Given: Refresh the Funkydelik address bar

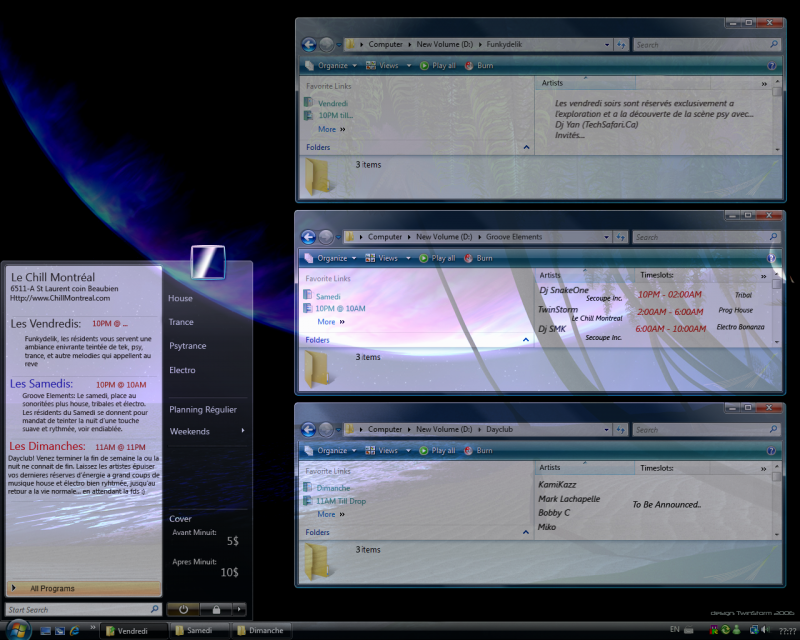Looking at the screenshot, I should [621, 45].
